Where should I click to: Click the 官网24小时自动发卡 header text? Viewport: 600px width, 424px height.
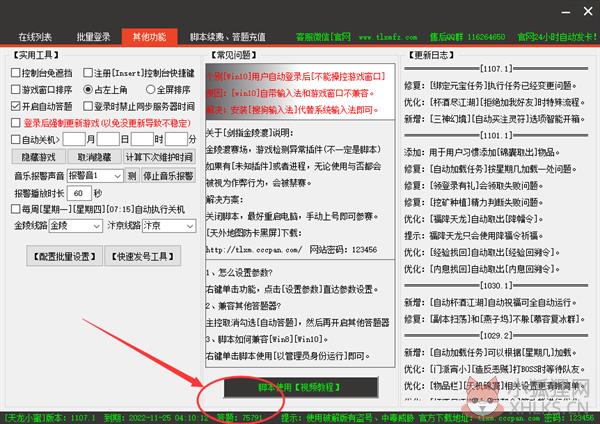557,37
